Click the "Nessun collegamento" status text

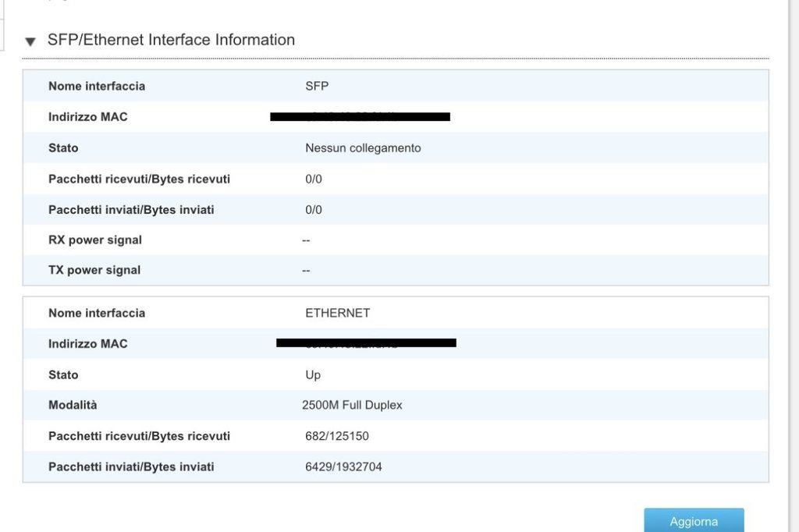coord(363,147)
